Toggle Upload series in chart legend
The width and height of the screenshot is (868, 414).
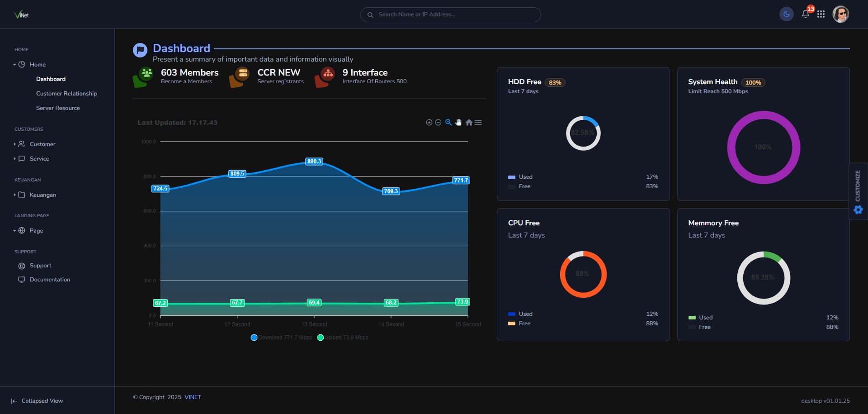pyautogui.click(x=343, y=338)
